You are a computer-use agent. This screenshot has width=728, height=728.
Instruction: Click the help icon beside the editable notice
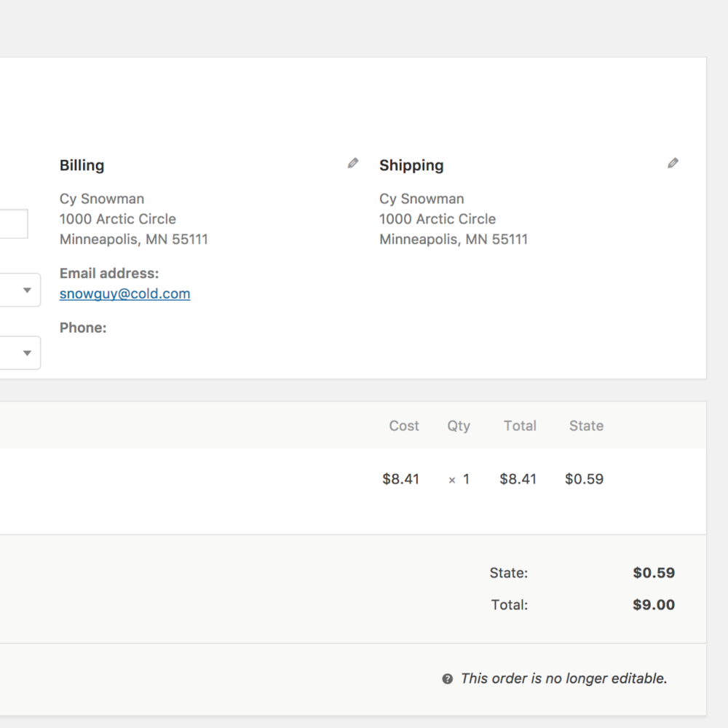point(446,678)
